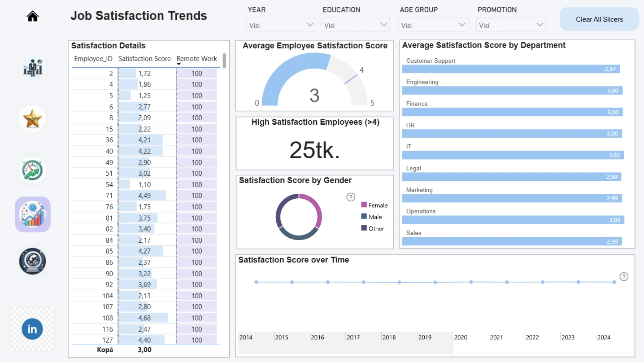Click the Clear All Slicers button
This screenshot has width=644, height=362.
(x=599, y=19)
